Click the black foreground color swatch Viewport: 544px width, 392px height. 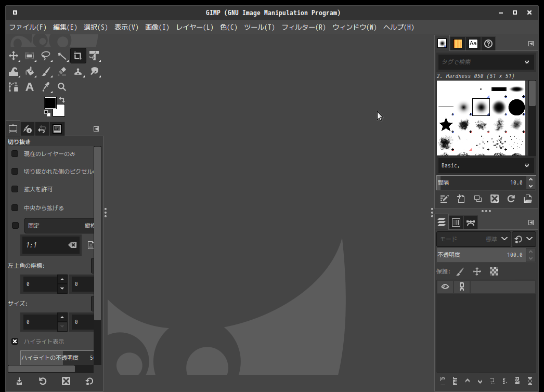[x=50, y=103]
